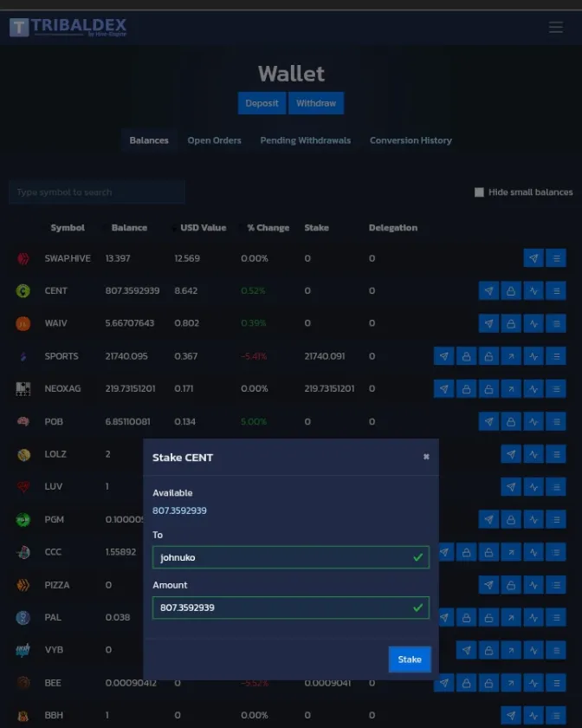Stake POB using the lock icon
This screenshot has width=582, height=728.
click(x=511, y=421)
